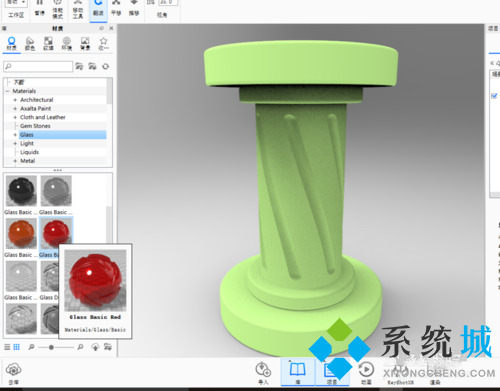The width and height of the screenshot is (500, 391).
Task: Expand the Architectural folder
Action: point(15,100)
